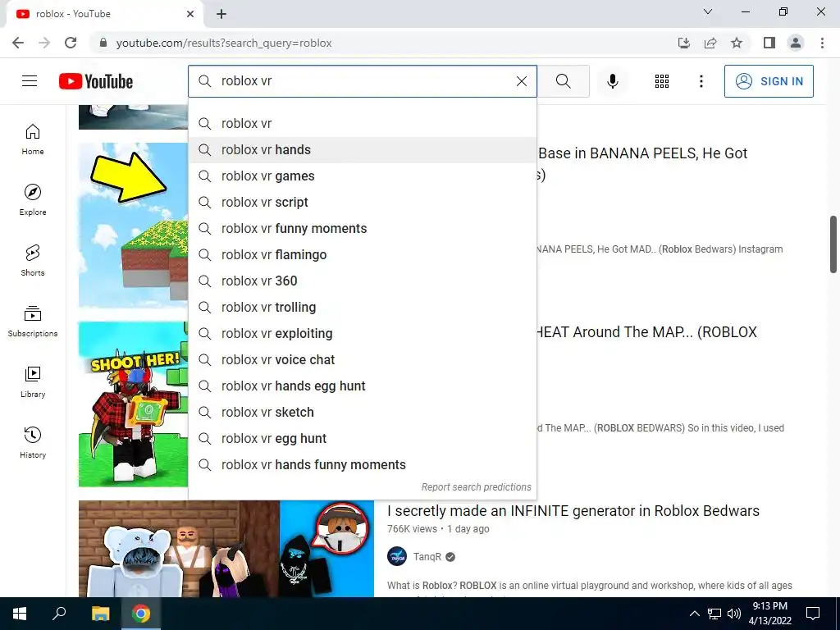Click the TanqR channel avatar
Viewport: 840px width, 630px height.
click(397, 557)
